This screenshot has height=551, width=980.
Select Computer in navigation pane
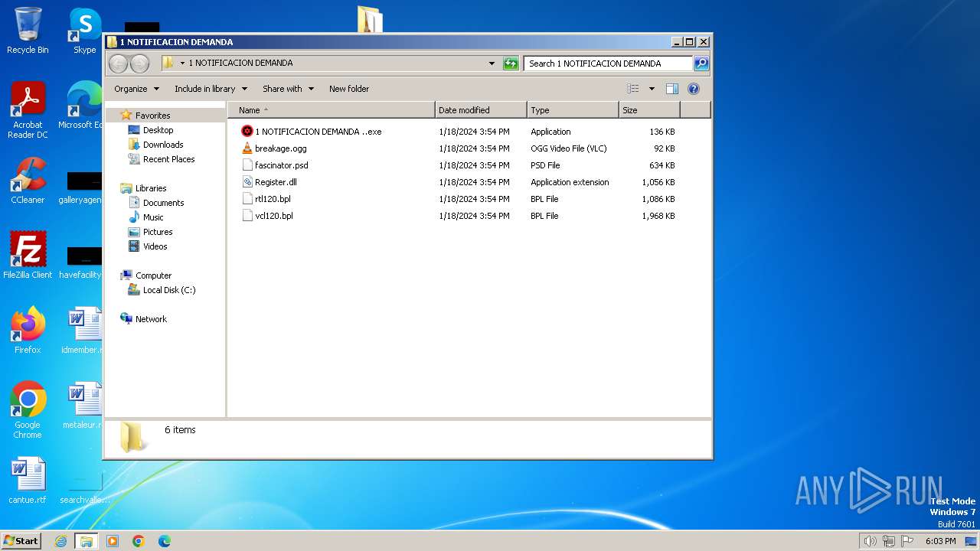pos(153,275)
